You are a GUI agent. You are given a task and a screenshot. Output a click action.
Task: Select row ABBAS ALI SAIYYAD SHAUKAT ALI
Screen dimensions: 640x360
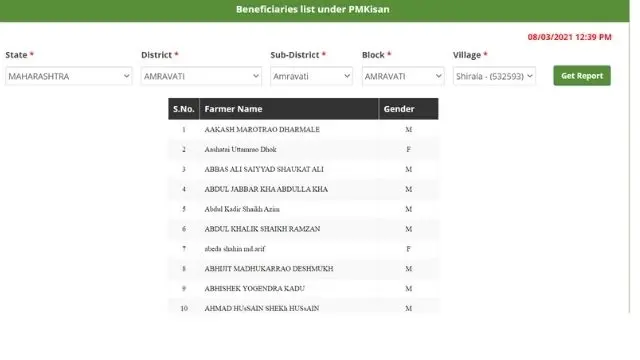coord(304,169)
